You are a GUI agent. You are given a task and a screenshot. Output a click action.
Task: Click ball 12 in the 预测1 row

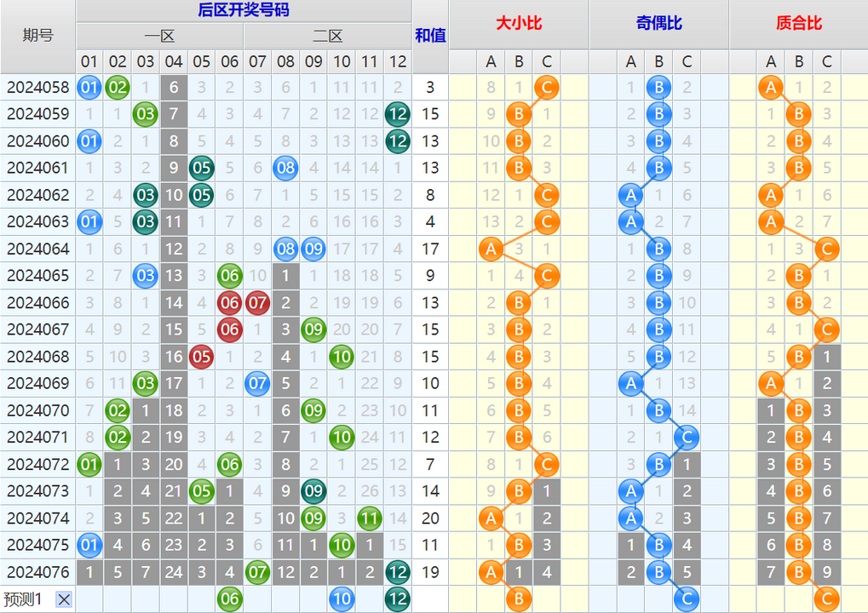(398, 599)
